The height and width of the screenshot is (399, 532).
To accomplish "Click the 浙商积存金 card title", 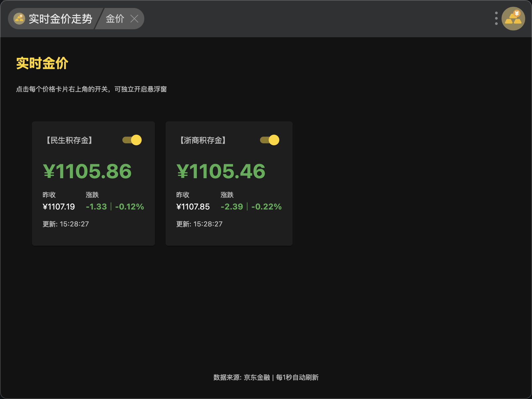I will click(203, 140).
